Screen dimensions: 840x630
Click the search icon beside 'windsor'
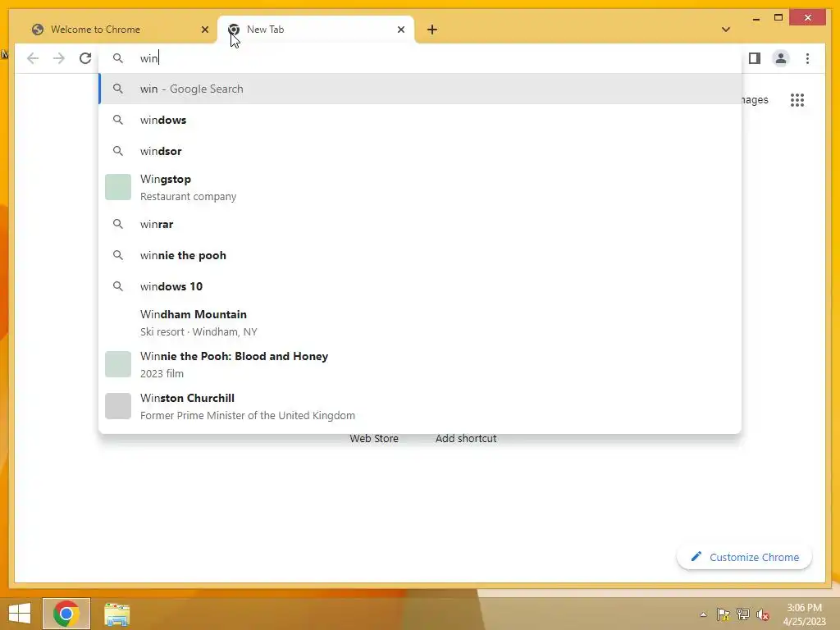[118, 151]
